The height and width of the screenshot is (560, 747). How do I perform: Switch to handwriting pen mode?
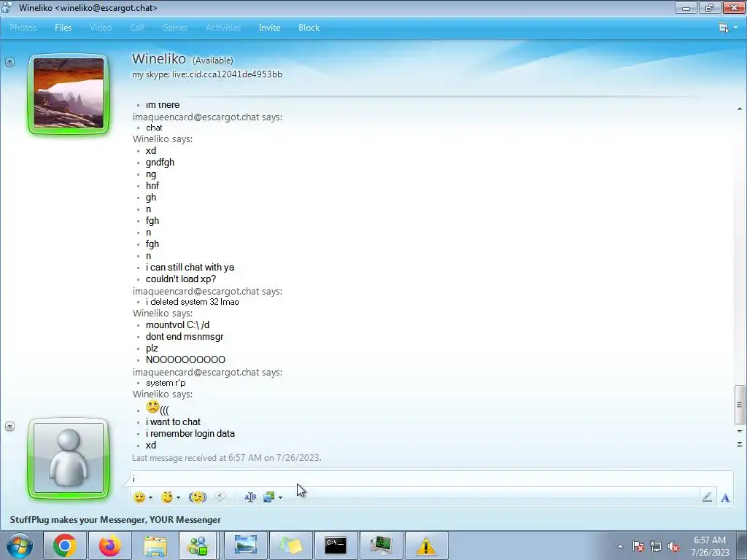tap(707, 497)
